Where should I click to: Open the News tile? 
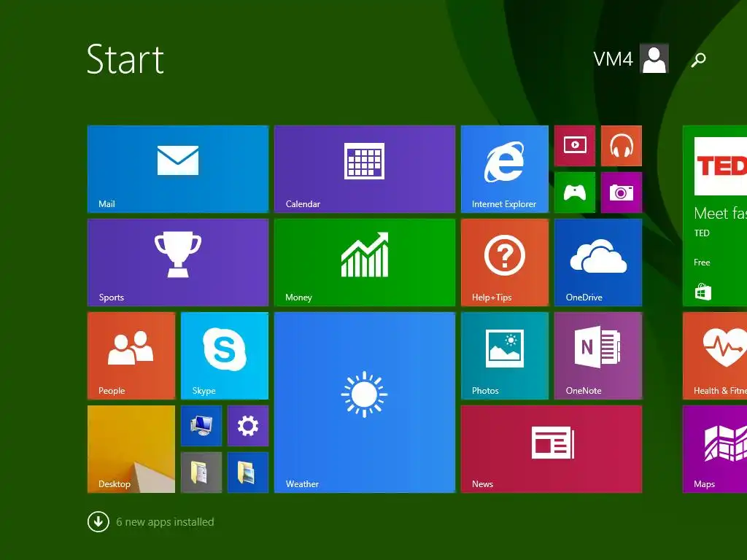point(551,449)
